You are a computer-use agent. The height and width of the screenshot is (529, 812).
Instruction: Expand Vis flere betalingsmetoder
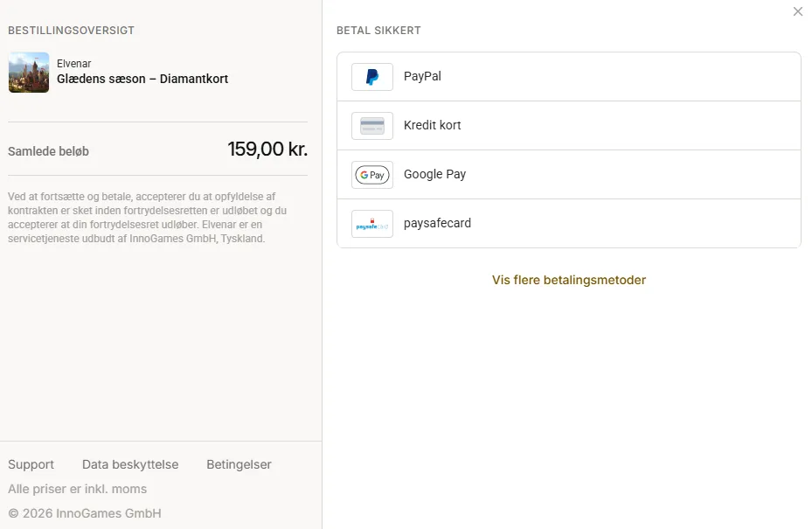(x=569, y=280)
